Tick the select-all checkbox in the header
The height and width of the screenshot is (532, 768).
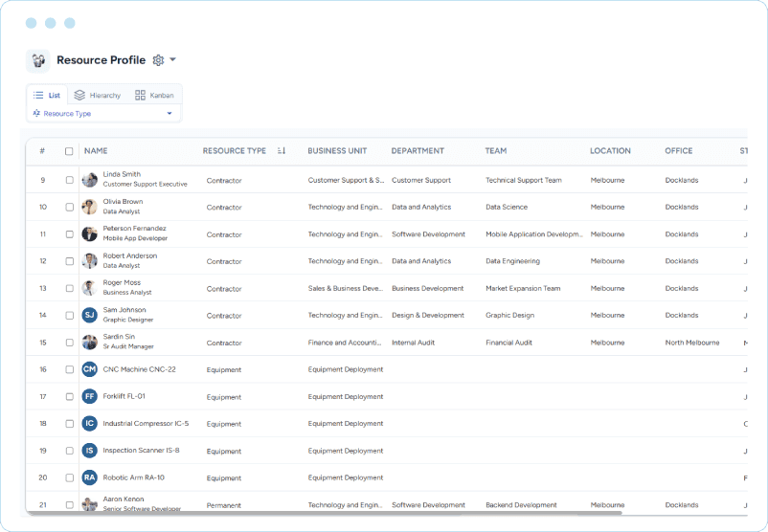pos(69,151)
